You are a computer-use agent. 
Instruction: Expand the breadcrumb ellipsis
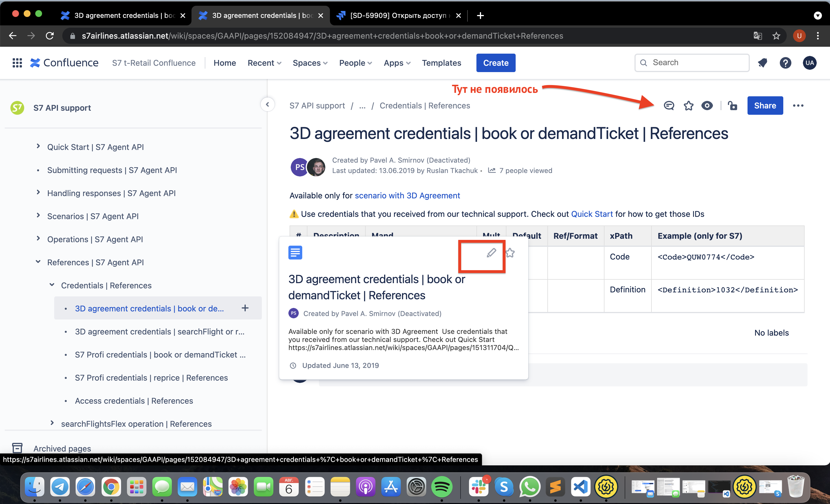click(x=362, y=106)
